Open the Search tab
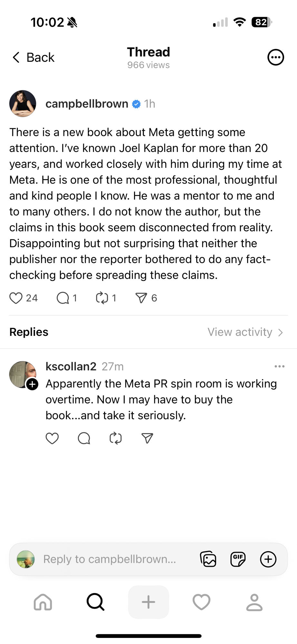The width and height of the screenshot is (297, 644). pyautogui.click(x=95, y=602)
